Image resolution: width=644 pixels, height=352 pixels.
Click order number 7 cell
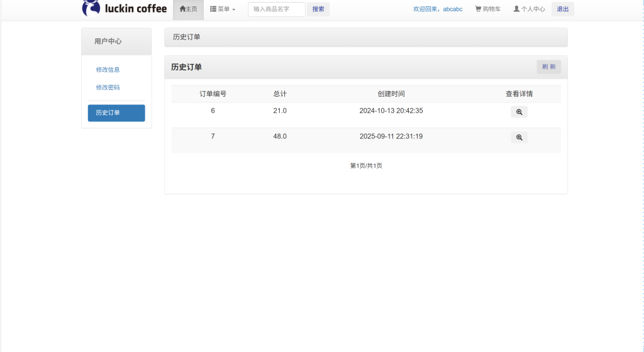click(213, 136)
